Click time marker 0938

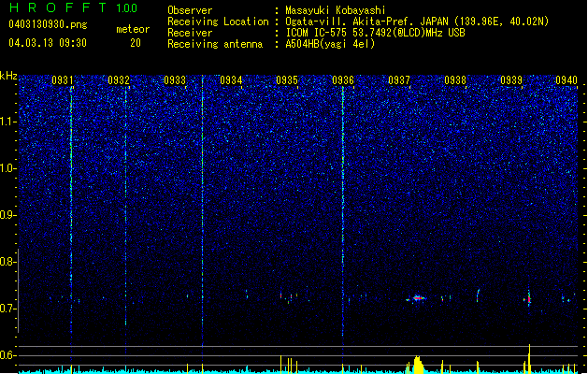coord(455,80)
